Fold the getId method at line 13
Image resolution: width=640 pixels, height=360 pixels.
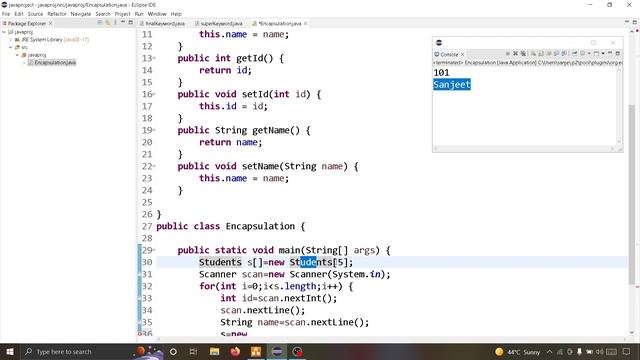tap(154, 58)
